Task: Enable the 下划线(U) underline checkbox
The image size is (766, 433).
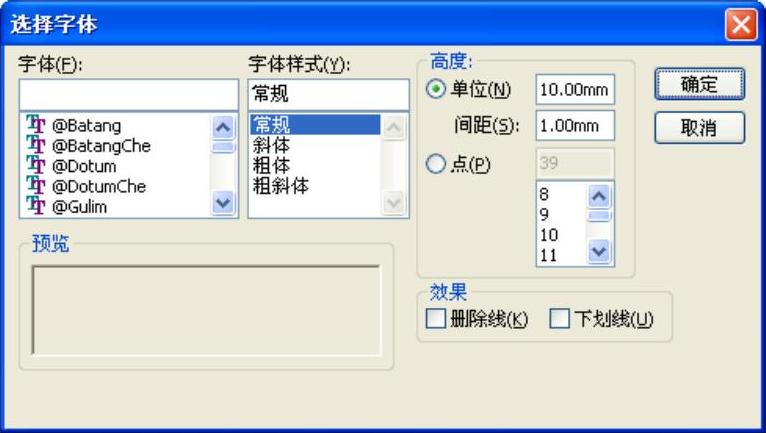Action: click(559, 319)
